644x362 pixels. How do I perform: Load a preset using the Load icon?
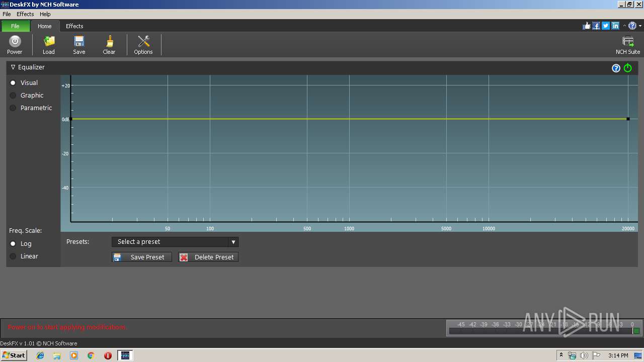coord(49,45)
